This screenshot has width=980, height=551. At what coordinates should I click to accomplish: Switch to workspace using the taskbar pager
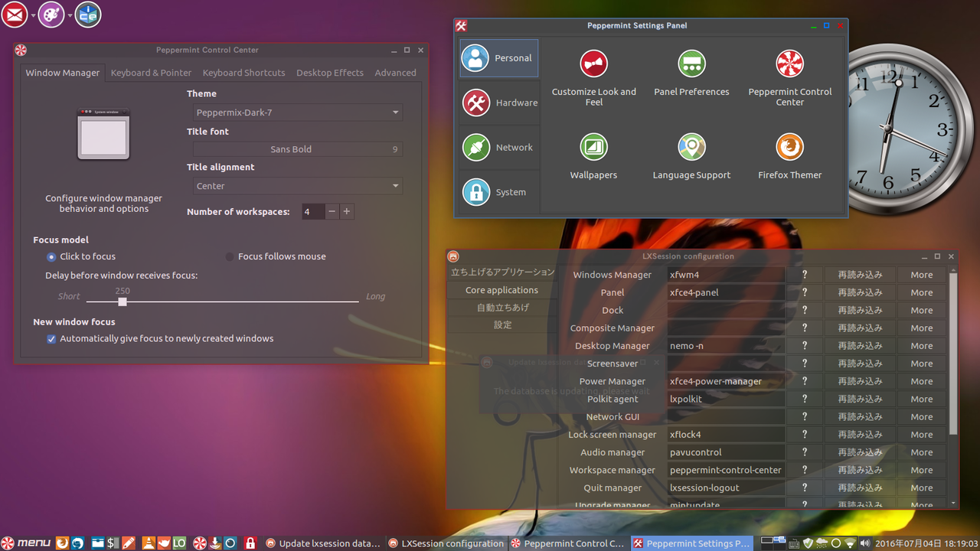773,543
